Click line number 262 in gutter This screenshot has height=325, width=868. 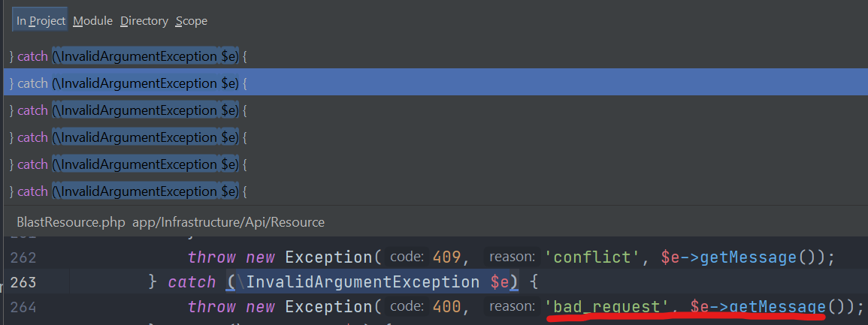(25, 257)
